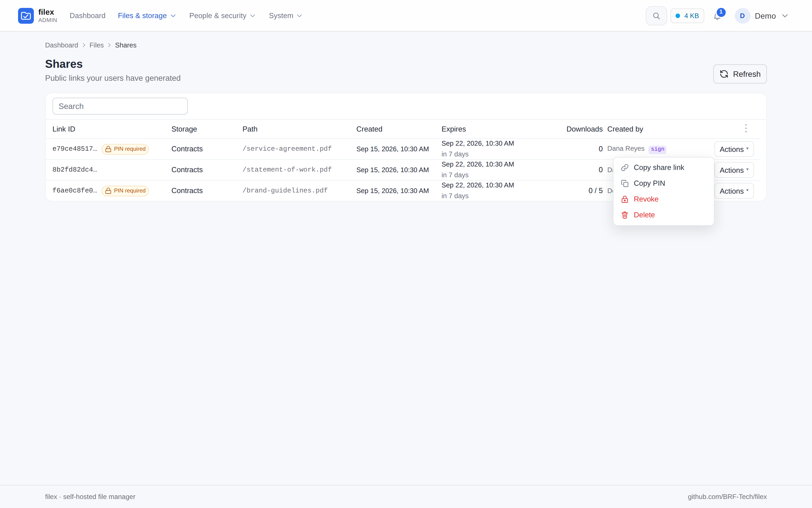Click the Expires column header
This screenshot has height=508, width=812.
click(454, 129)
